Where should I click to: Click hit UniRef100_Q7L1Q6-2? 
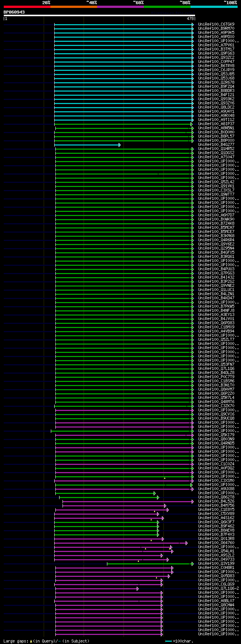(218, 588)
